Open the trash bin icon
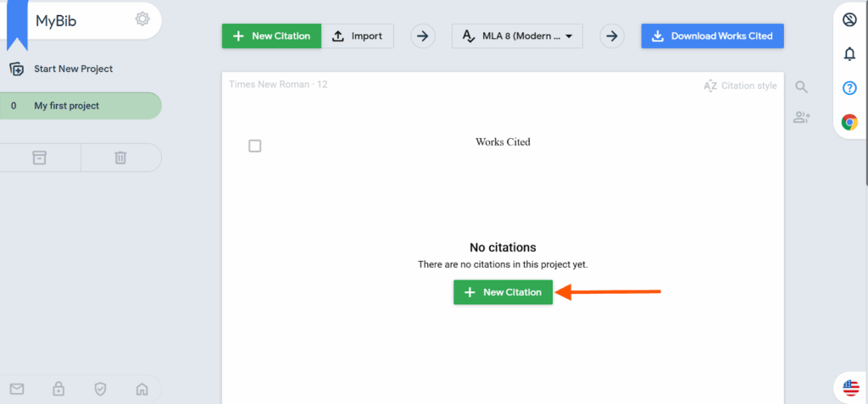868x404 pixels. tap(120, 158)
